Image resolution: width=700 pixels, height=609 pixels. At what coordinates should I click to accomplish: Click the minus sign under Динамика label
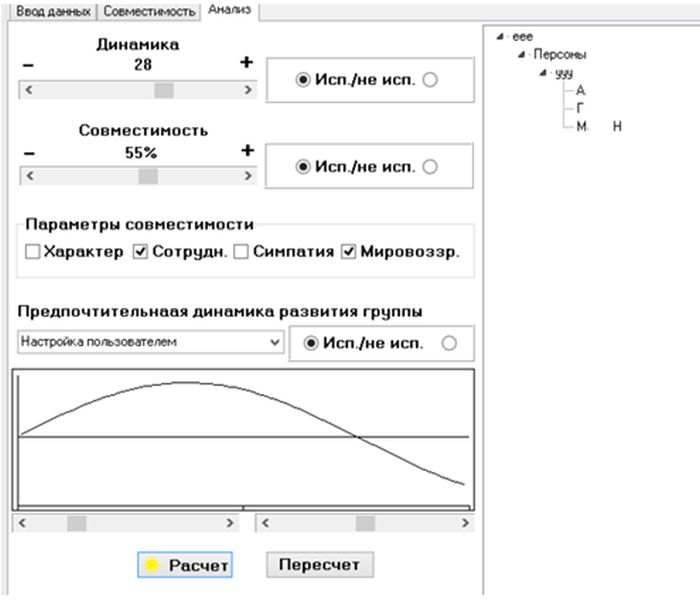[x=28, y=66]
